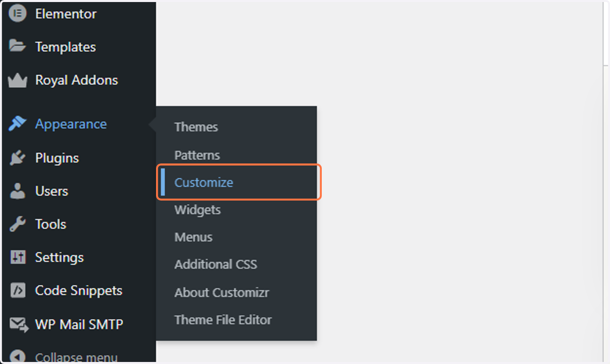Click the Settings sliders icon
Image resolution: width=610 pixels, height=364 pixels.
(x=17, y=257)
